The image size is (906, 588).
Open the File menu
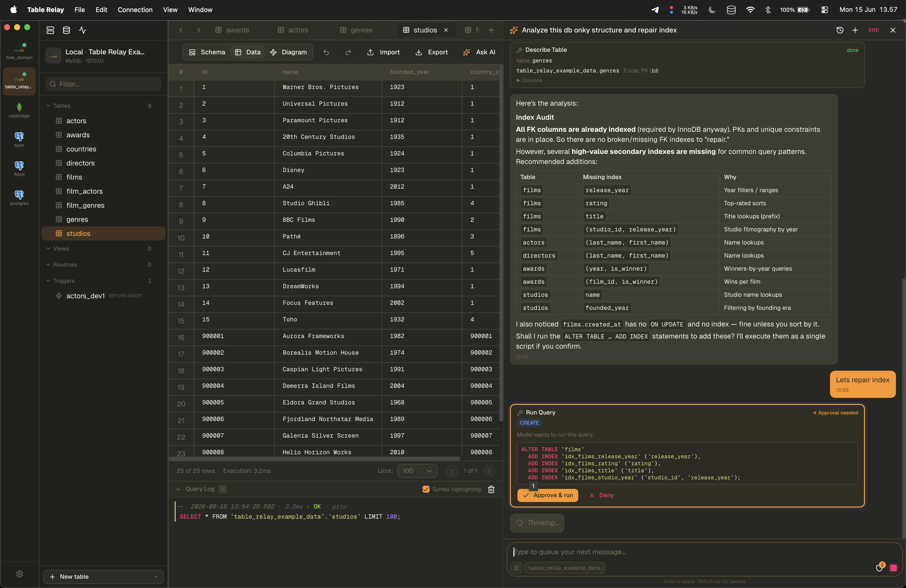pos(80,10)
